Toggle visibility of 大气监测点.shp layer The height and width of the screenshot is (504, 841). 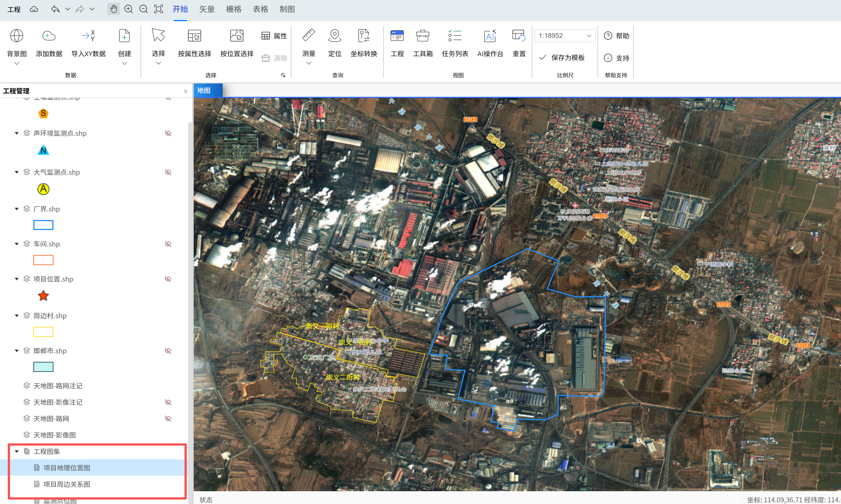[168, 172]
